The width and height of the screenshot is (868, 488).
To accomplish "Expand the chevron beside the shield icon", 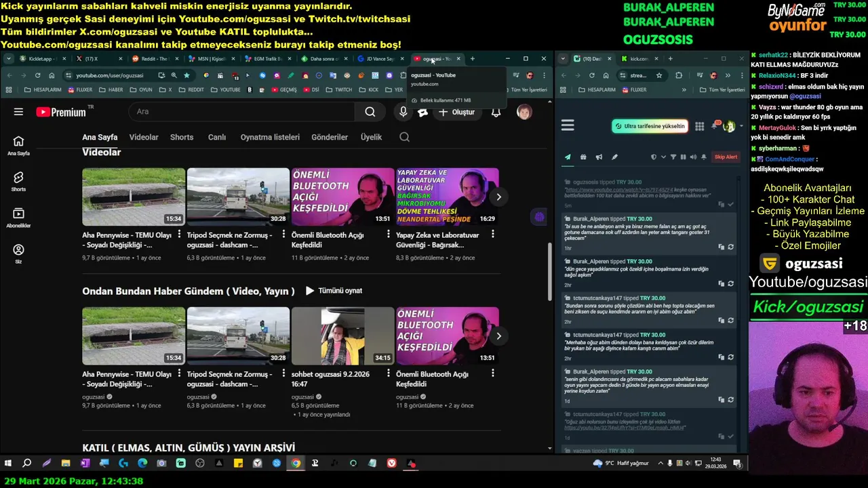I will [x=663, y=157].
